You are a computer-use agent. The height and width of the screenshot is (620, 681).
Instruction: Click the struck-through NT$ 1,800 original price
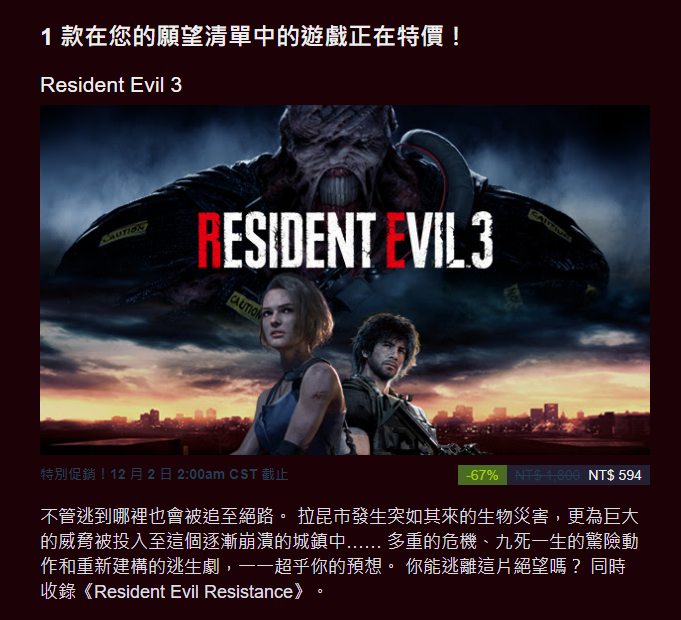pyautogui.click(x=547, y=475)
